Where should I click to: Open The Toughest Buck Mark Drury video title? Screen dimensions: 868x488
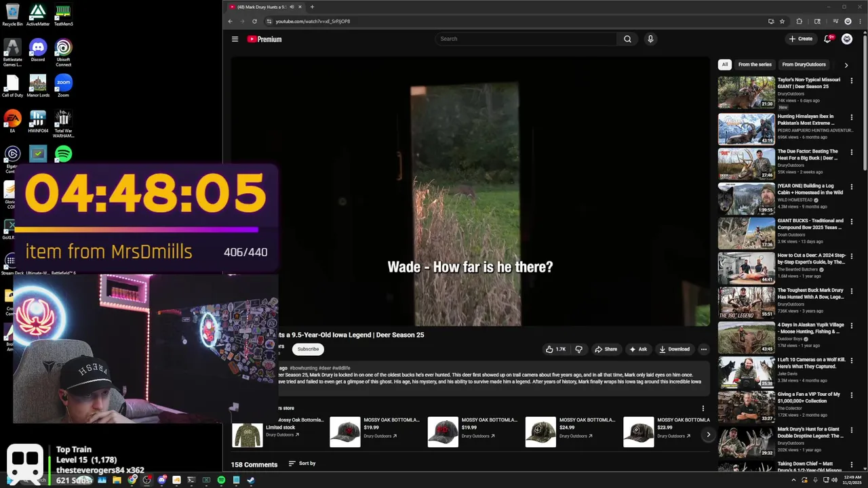point(810,293)
